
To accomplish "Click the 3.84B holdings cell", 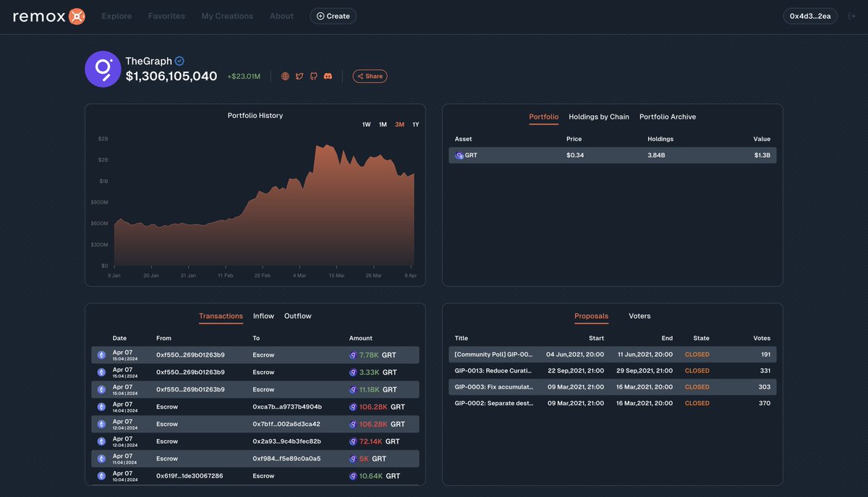I will 656,156.
